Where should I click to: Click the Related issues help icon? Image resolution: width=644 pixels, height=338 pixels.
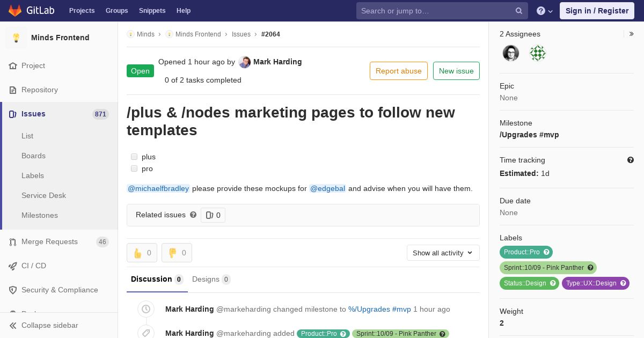[x=193, y=215]
